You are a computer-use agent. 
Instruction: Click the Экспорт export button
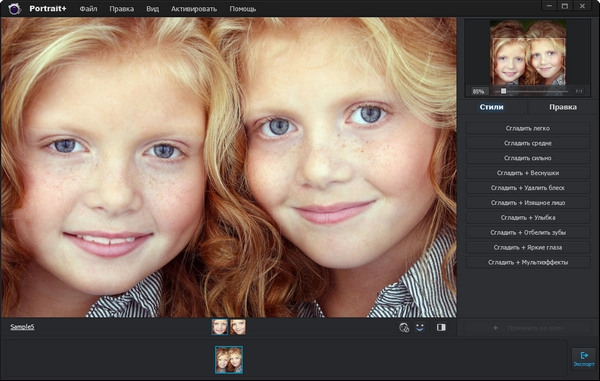point(584,359)
